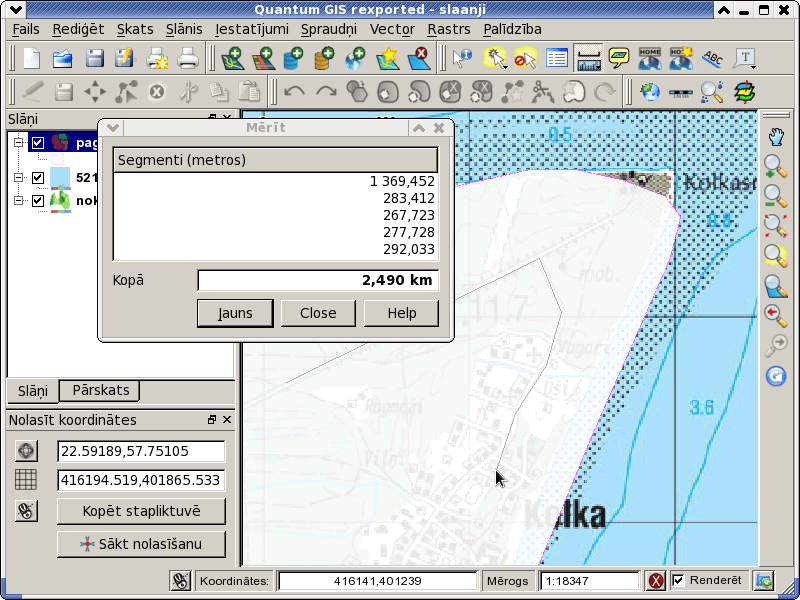Click the Koordinātes status field
The image size is (800, 600).
coord(378,581)
